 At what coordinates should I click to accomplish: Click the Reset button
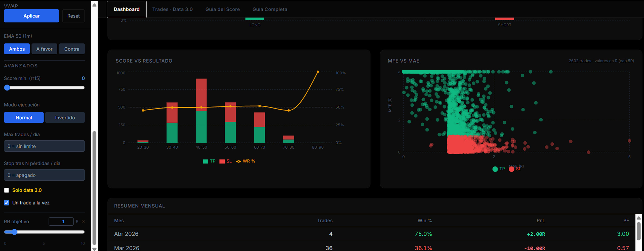(73, 16)
